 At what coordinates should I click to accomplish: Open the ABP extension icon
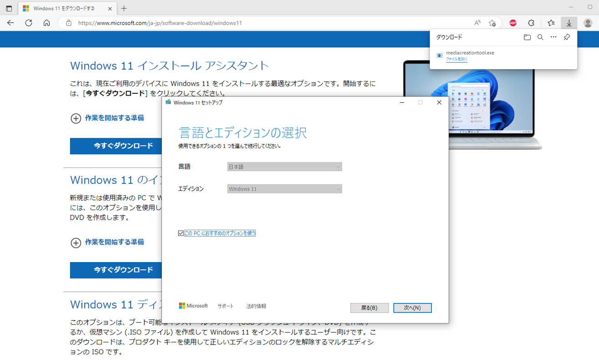(x=513, y=23)
